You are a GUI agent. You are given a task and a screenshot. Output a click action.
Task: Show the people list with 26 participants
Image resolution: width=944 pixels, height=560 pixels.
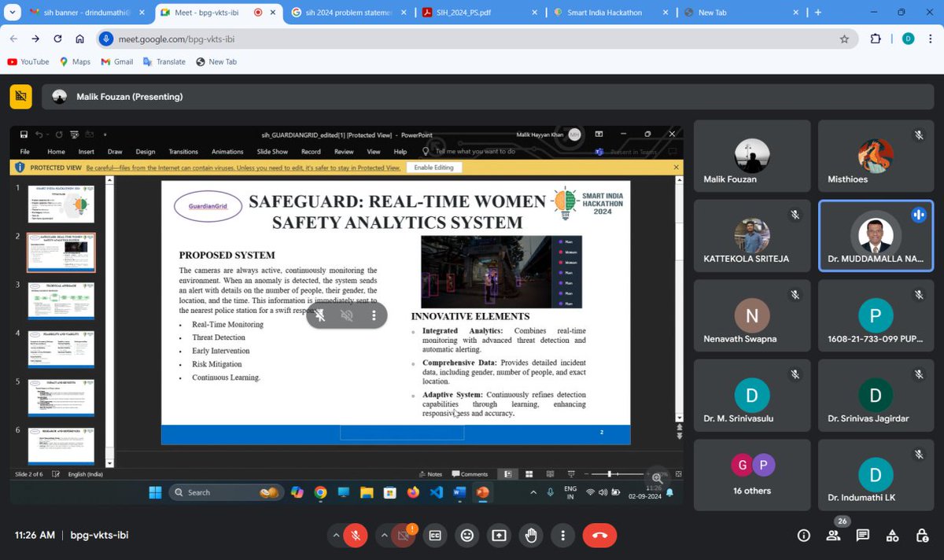833,536
